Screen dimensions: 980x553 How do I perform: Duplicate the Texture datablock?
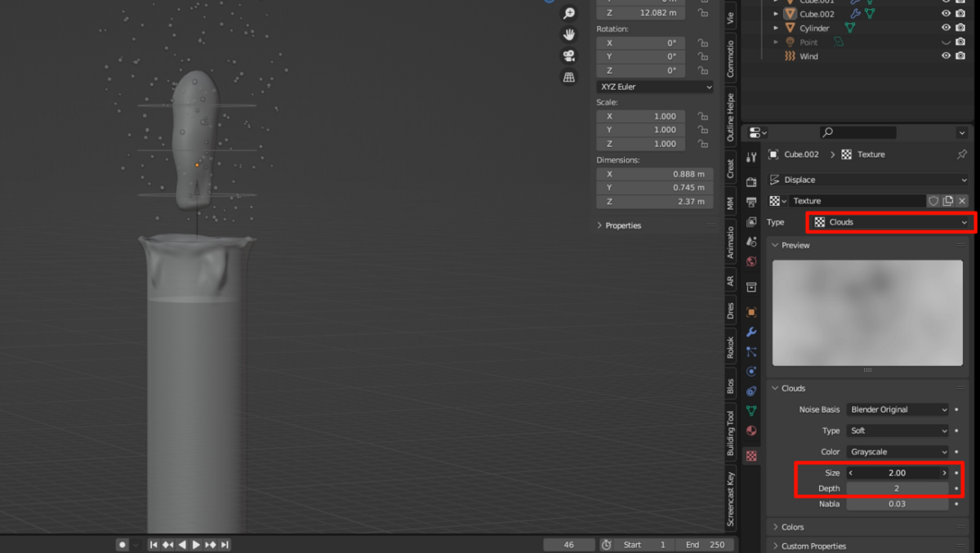[x=948, y=201]
